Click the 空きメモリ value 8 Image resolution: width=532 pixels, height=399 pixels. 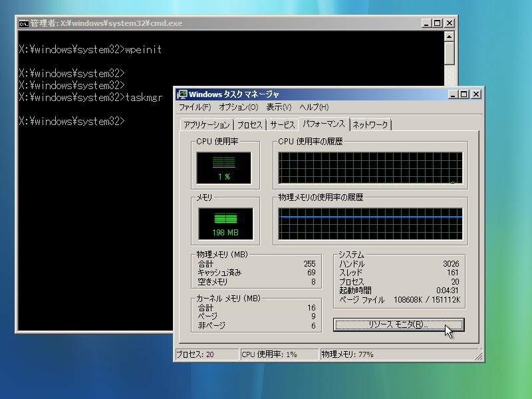pyautogui.click(x=313, y=282)
